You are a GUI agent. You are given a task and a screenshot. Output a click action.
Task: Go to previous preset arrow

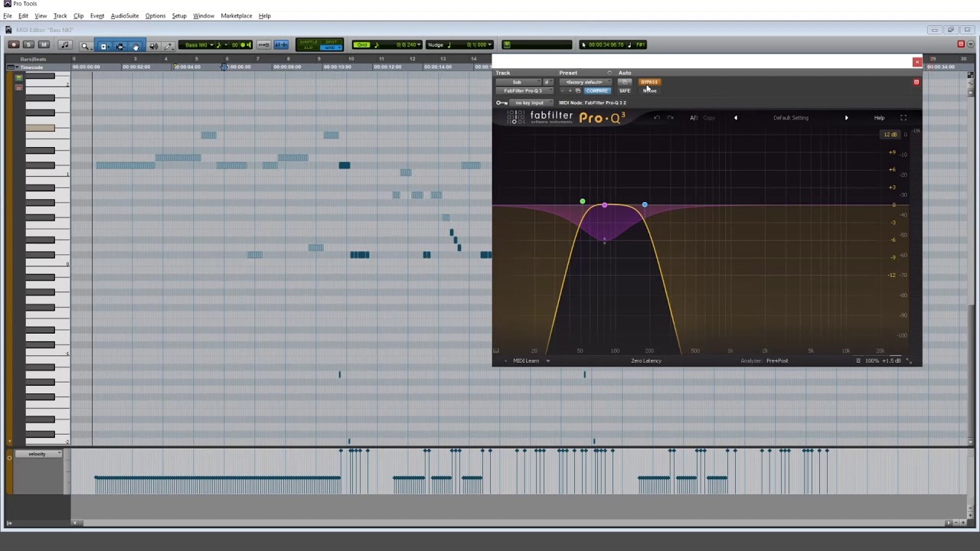tap(736, 118)
